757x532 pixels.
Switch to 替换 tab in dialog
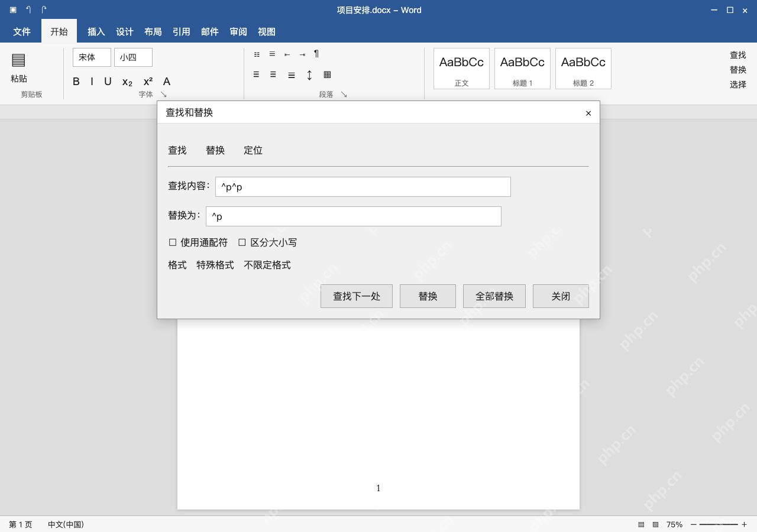(215, 150)
